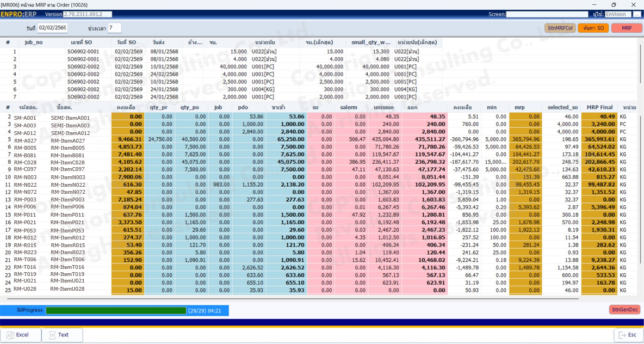Click selected_so value 1,154.58 for RM-T016
Screen dimensions: 644x344
tap(567, 267)
